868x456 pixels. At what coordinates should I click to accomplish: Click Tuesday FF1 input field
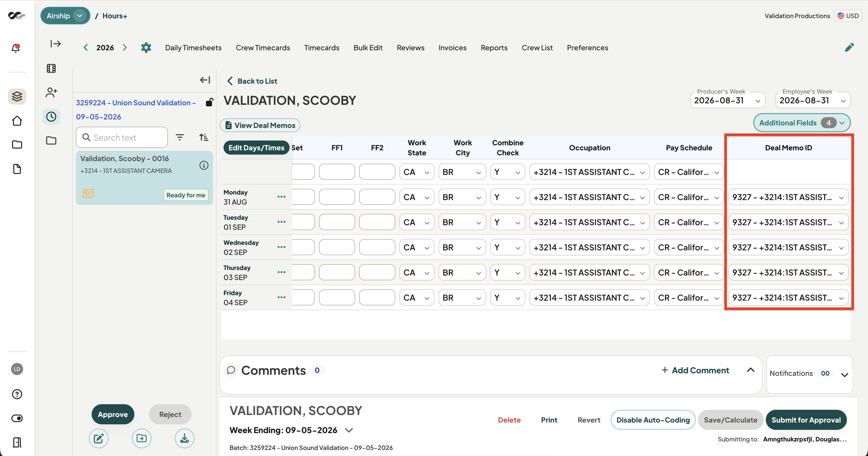pyautogui.click(x=337, y=222)
